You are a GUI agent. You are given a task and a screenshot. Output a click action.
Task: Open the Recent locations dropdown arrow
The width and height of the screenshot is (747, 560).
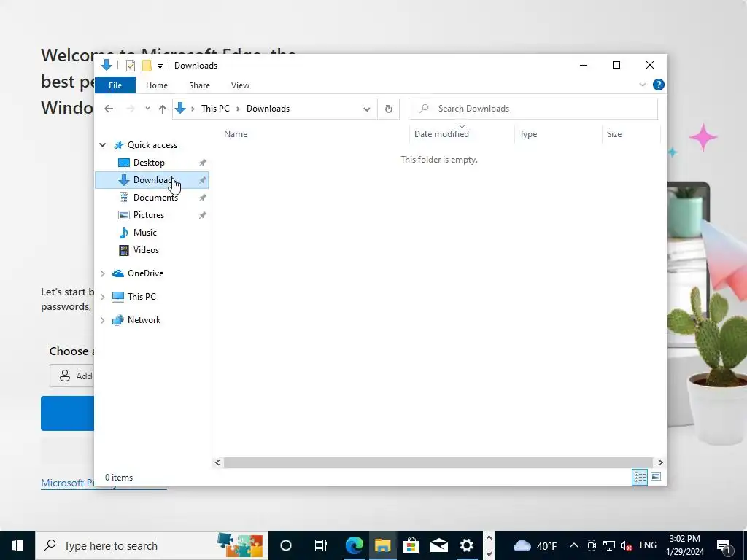[x=147, y=109]
